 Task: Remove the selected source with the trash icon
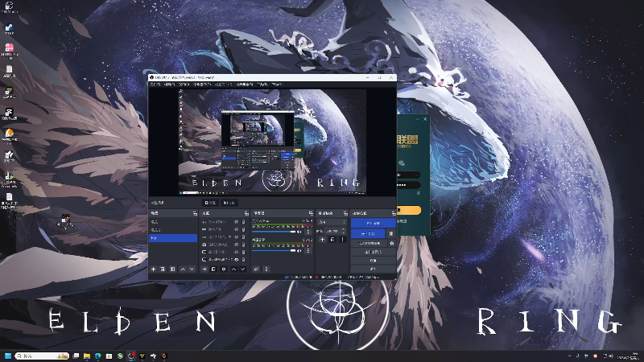tap(213, 269)
